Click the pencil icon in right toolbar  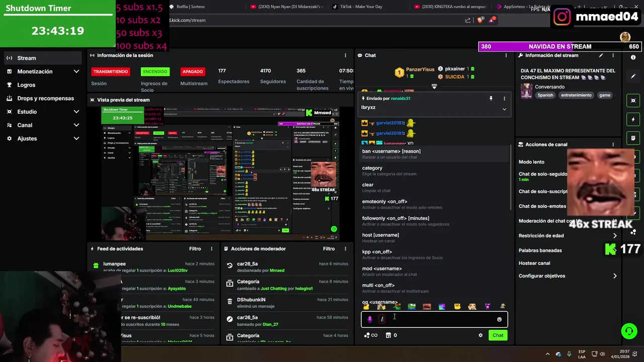click(x=633, y=76)
